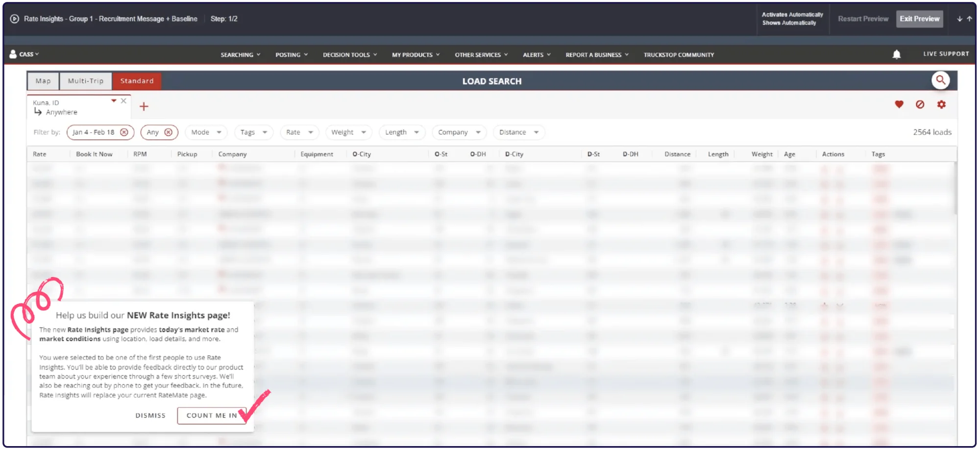
Task: Sort loads by the RPM column header
Action: click(140, 154)
